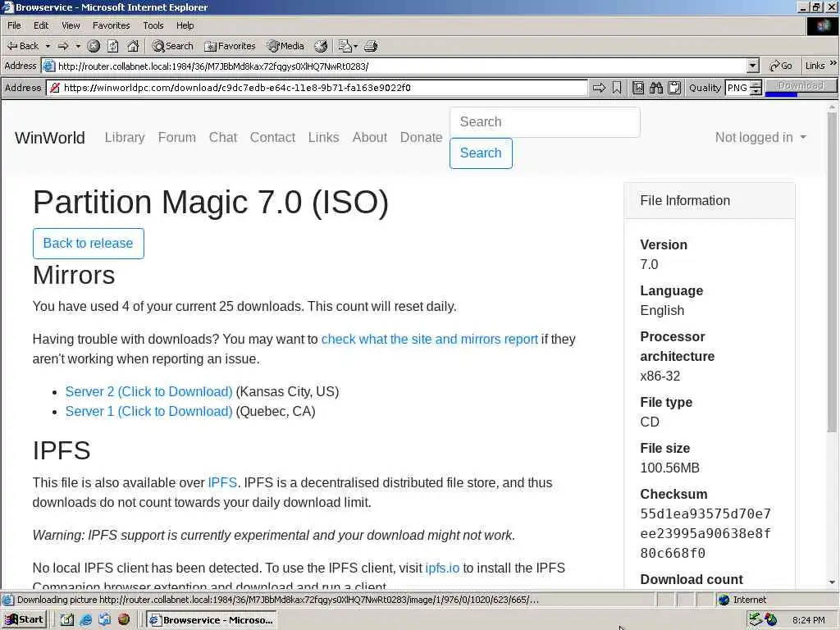Click the Download progress bar

click(x=801, y=95)
